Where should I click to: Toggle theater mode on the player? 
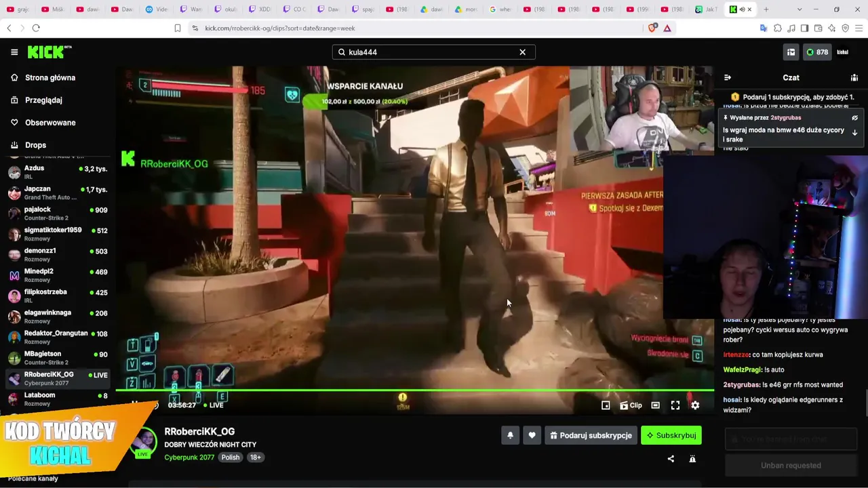655,405
